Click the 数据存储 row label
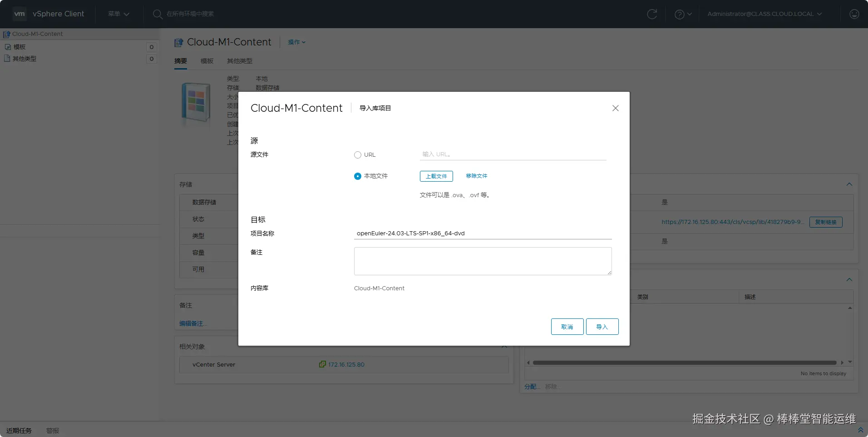Image resolution: width=868 pixels, height=437 pixels. tap(204, 202)
